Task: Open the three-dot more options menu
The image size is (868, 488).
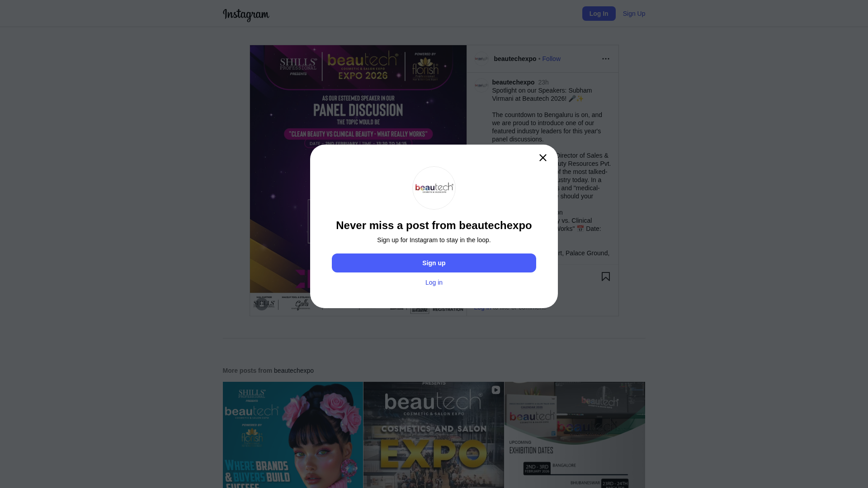Action: (605, 59)
